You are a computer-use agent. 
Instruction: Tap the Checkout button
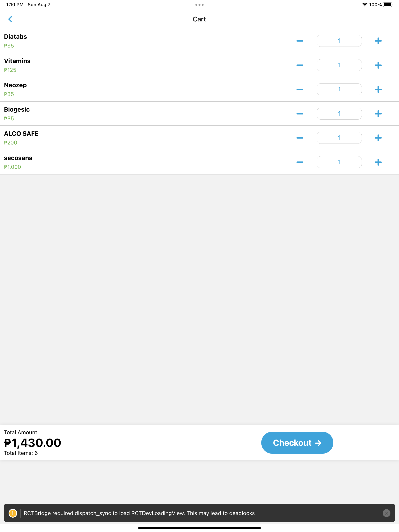(297, 443)
